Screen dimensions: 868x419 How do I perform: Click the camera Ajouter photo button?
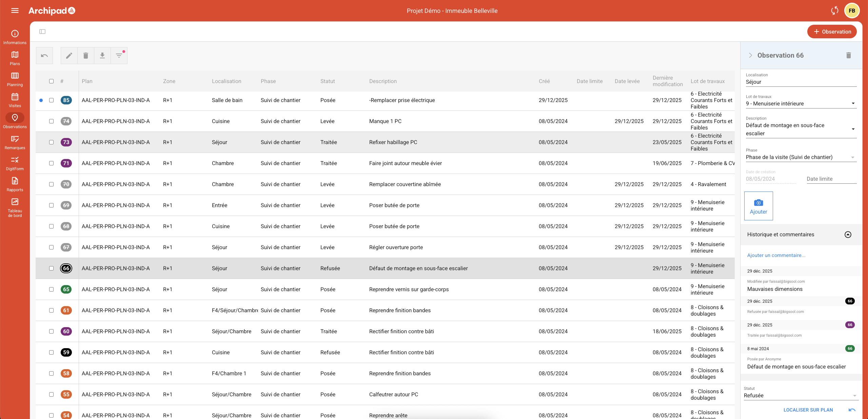click(758, 206)
